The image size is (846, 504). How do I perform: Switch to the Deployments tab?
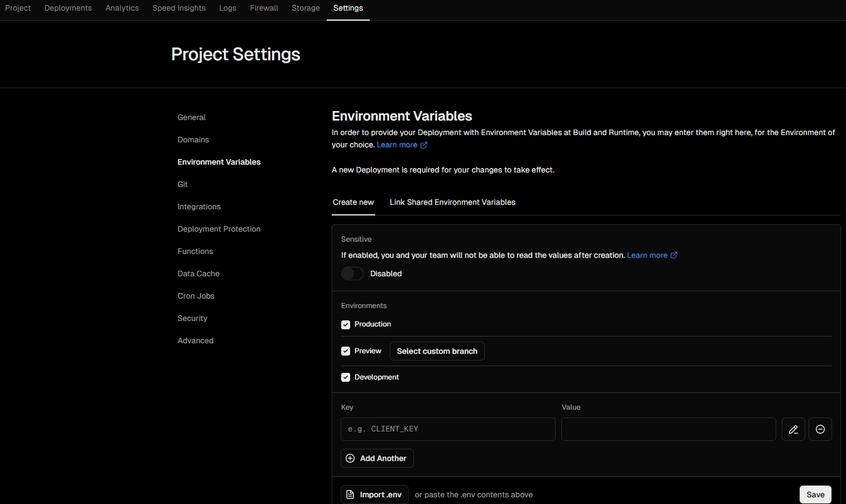(68, 8)
